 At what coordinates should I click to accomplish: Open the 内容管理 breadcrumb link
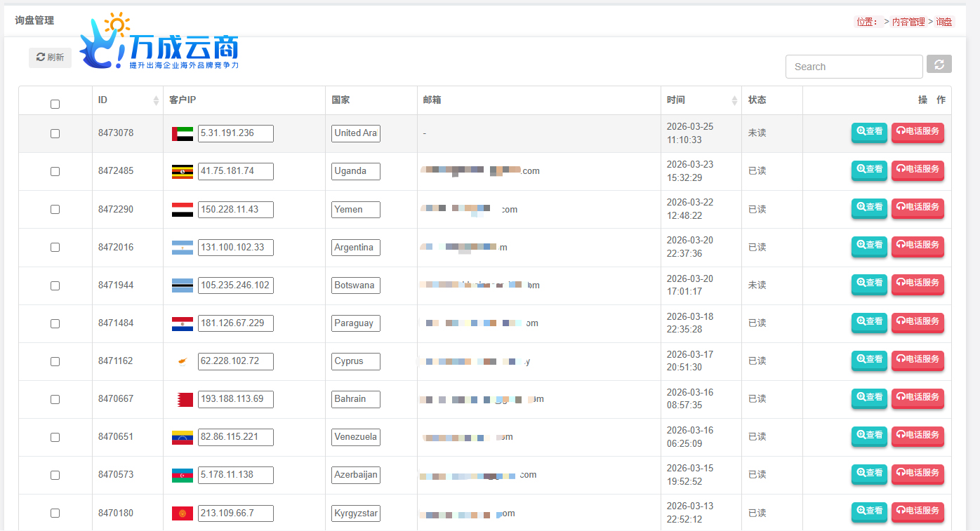coord(908,22)
